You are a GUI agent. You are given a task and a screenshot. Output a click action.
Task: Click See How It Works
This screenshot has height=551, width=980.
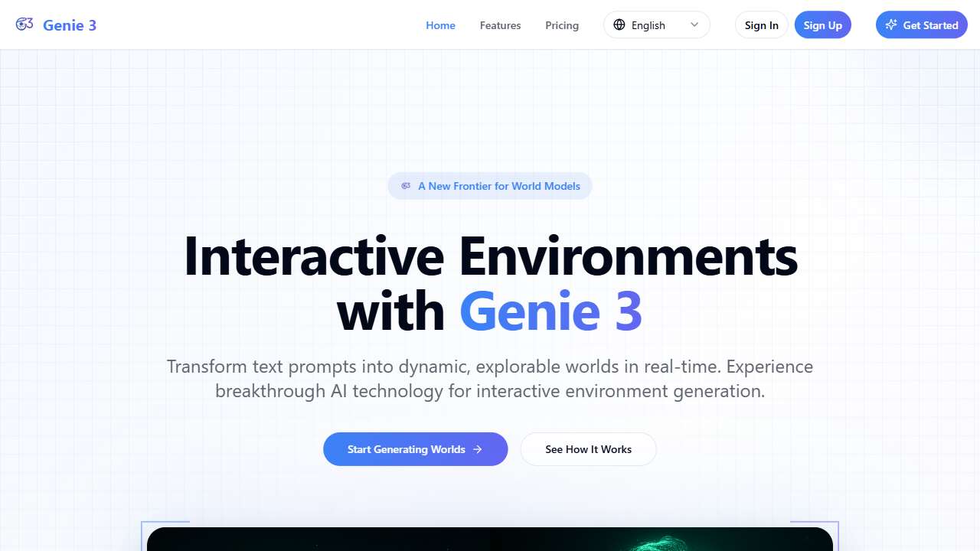588,449
